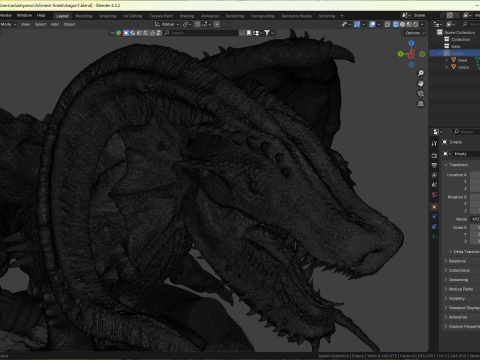The image size is (480, 360).
Task: Open the properties editor type dropdown
Action: (437, 132)
